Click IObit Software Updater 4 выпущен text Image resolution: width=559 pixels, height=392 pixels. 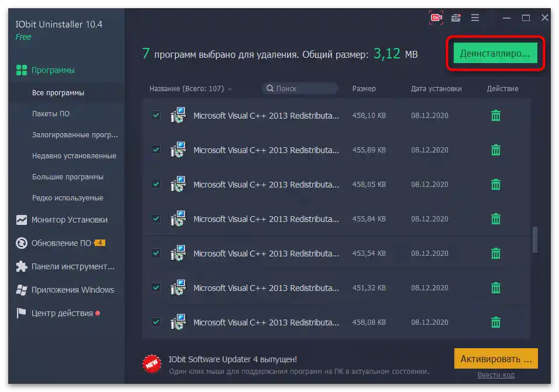[x=233, y=359]
